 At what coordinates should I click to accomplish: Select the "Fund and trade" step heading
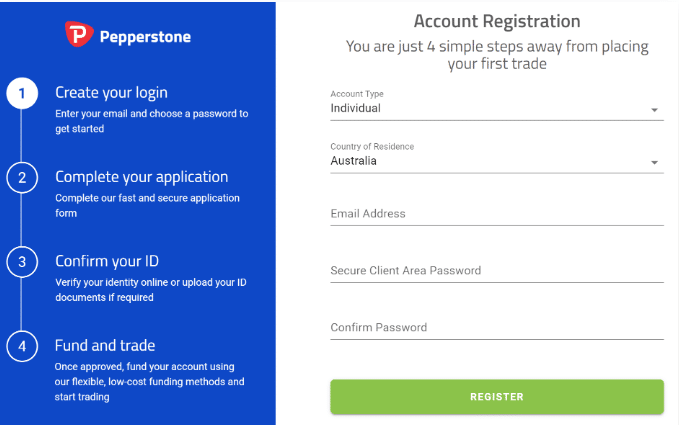[x=105, y=345]
